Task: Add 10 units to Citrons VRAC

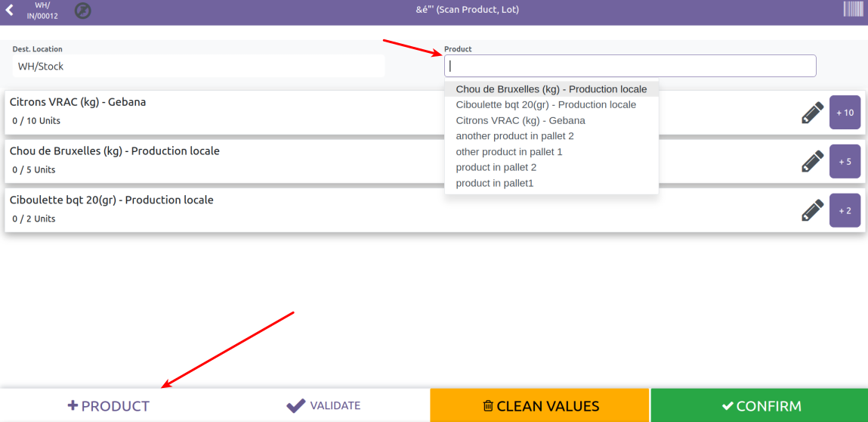Action: [x=845, y=113]
